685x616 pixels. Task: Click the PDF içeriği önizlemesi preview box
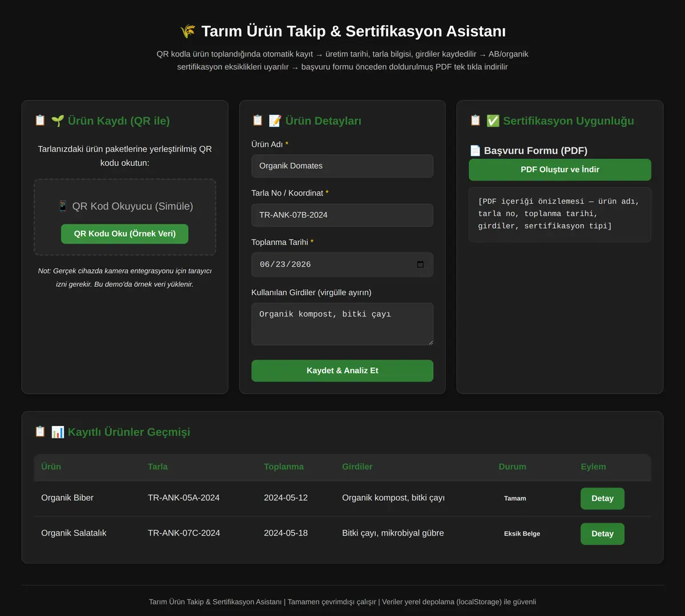[x=560, y=214]
